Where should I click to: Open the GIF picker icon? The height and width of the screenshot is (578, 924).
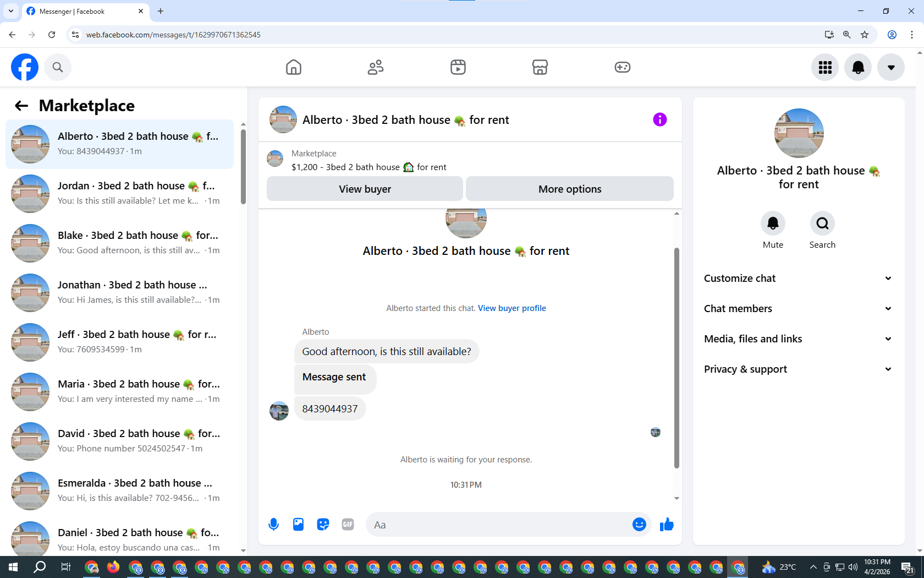click(x=348, y=525)
